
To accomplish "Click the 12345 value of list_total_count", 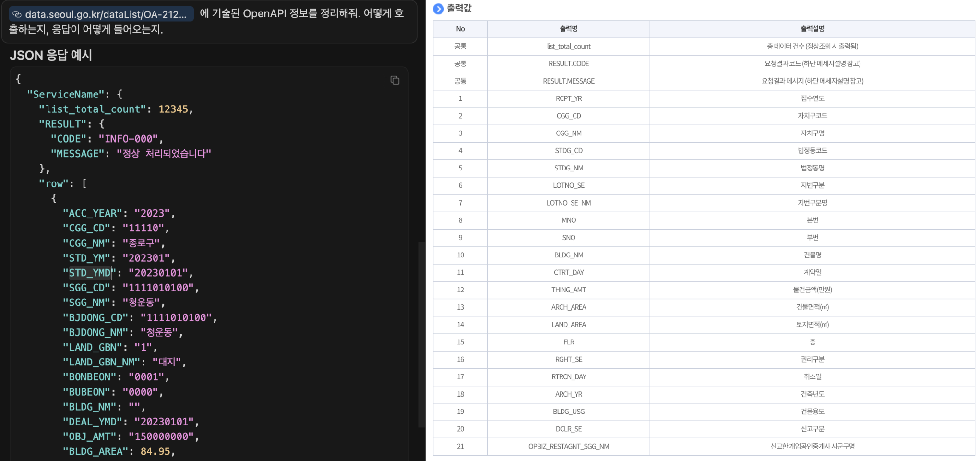I will point(173,109).
